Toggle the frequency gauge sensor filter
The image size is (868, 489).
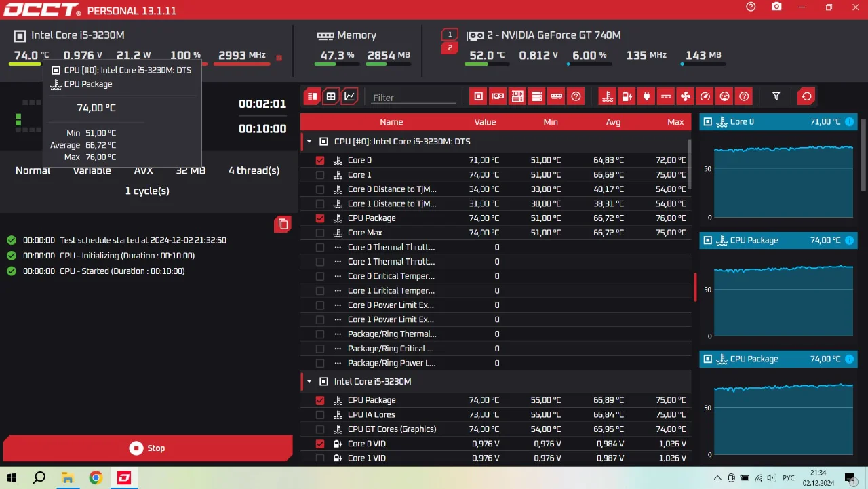tap(705, 96)
